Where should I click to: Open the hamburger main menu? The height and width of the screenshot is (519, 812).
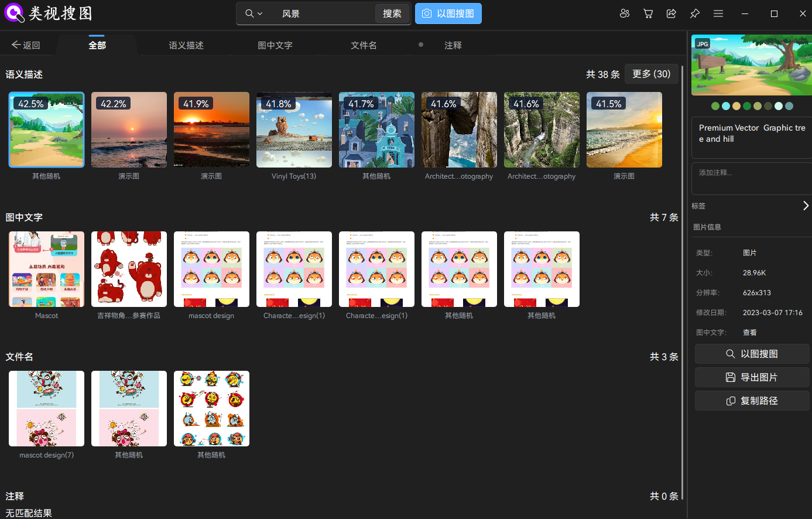pos(718,13)
